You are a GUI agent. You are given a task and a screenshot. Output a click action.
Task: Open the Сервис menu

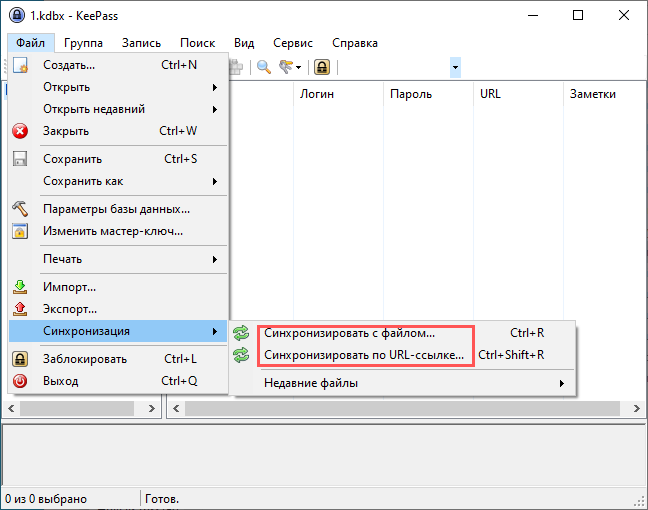point(293,43)
